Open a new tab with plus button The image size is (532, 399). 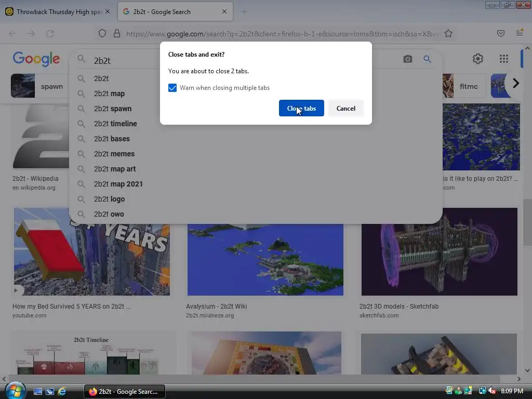click(x=244, y=12)
